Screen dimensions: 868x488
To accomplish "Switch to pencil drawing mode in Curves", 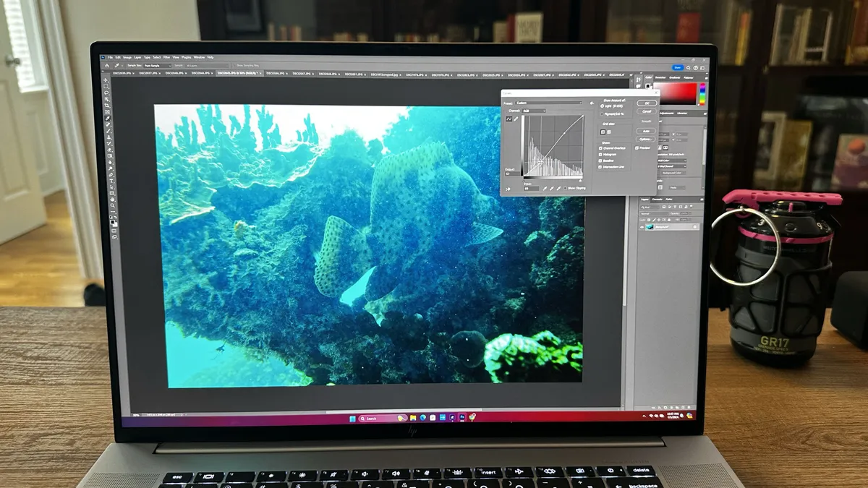I will [x=516, y=119].
